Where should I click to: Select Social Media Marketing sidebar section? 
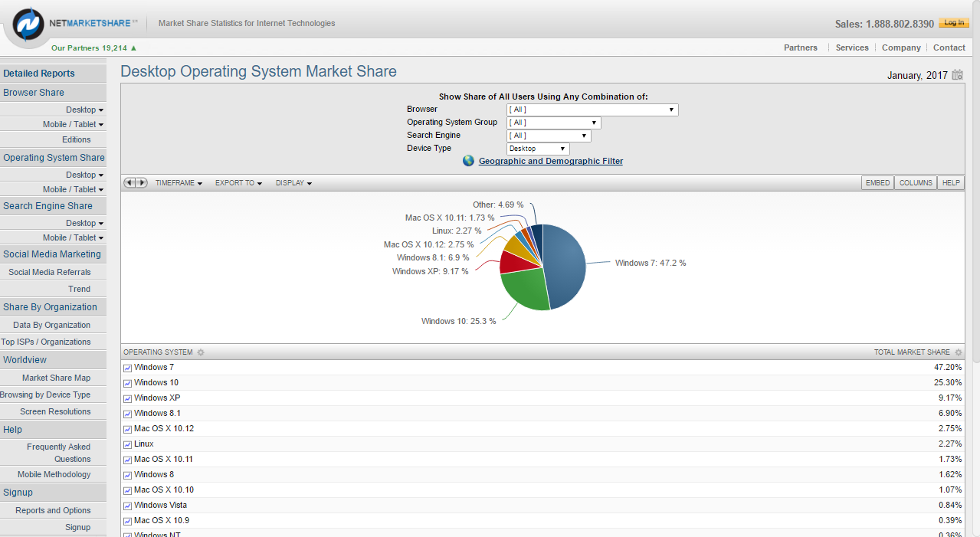click(x=53, y=254)
